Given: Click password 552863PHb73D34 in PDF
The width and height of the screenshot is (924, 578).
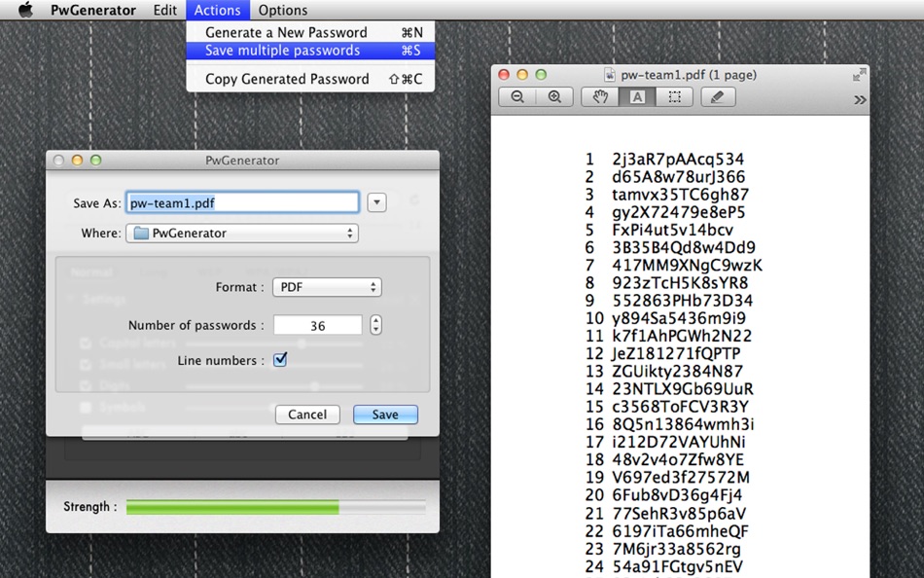Looking at the screenshot, I should pyautogui.click(x=683, y=301).
